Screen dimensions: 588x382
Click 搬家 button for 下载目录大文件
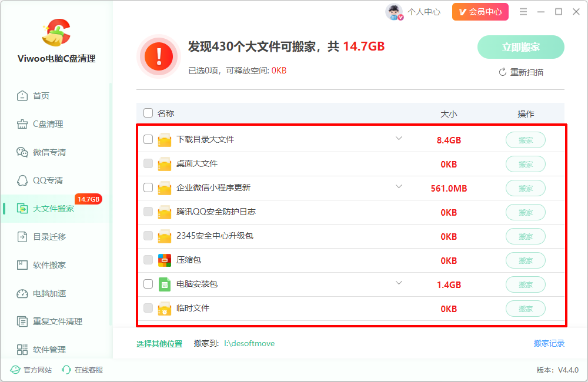[x=525, y=140]
